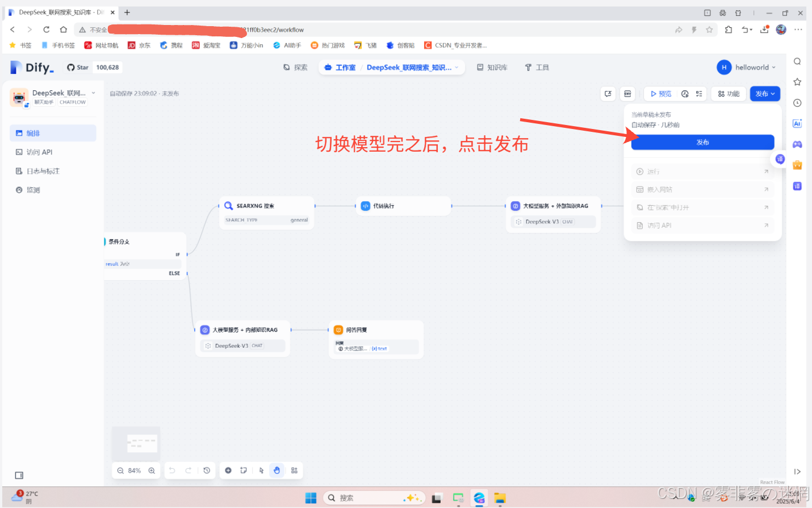
Task: Open File Explorer from the taskbar
Action: 500,498
